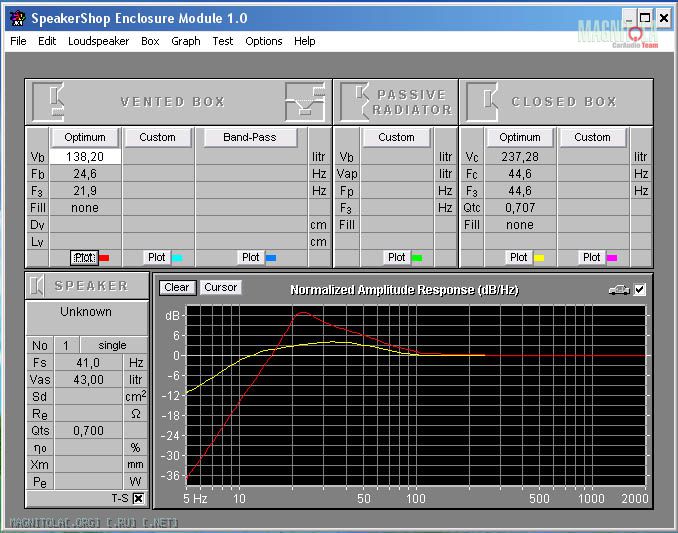The image size is (678, 533).
Task: Plot the band-pass response
Action: click(250, 258)
